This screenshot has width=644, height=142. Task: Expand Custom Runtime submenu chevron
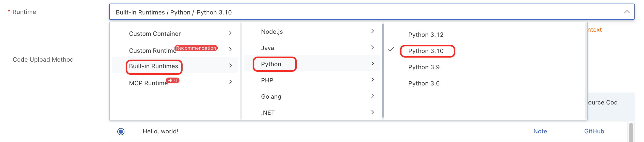point(230,49)
